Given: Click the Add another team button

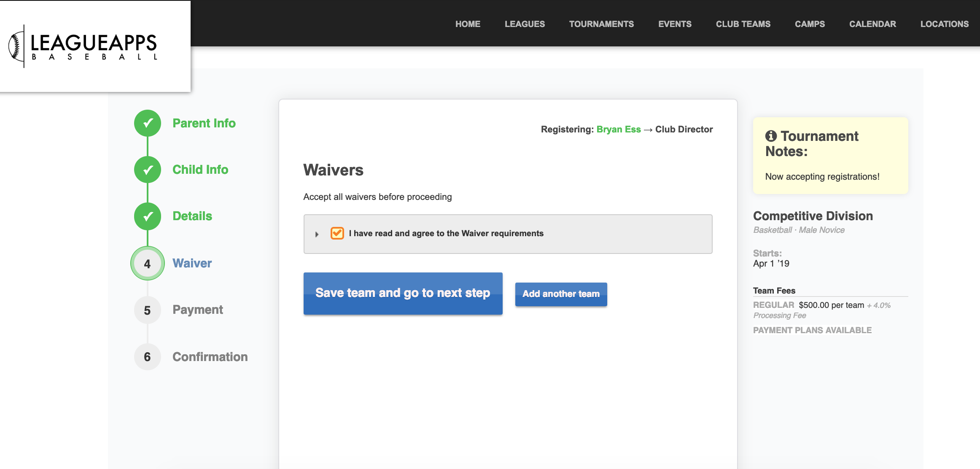Looking at the screenshot, I should (x=561, y=294).
